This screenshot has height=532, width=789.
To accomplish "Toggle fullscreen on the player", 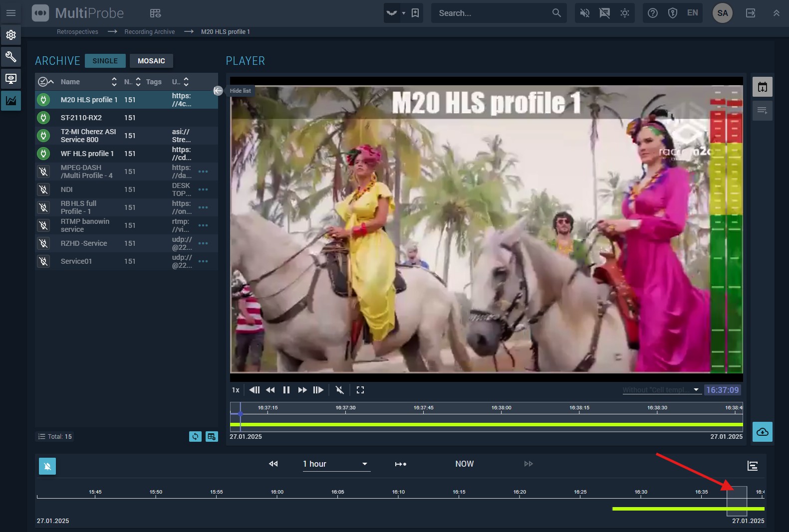I will click(x=360, y=390).
